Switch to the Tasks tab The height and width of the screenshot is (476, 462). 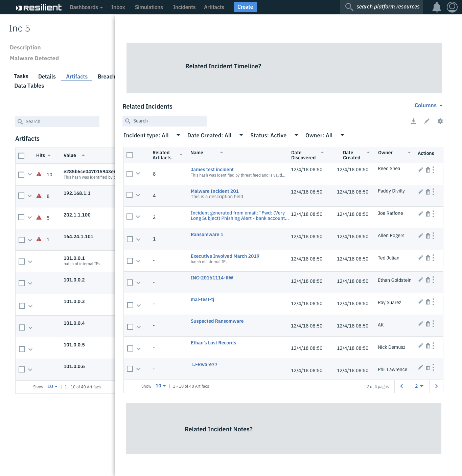pyautogui.click(x=21, y=76)
